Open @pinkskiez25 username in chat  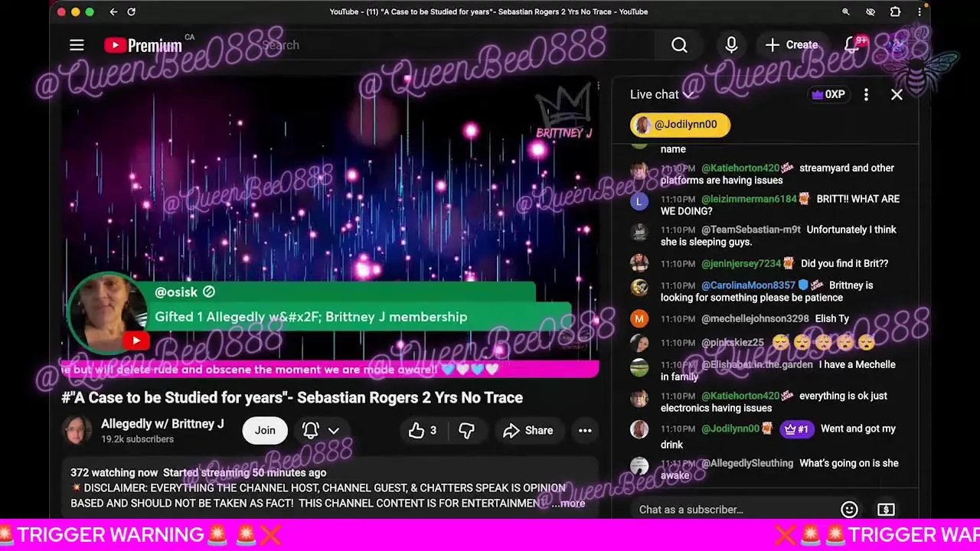pyautogui.click(x=733, y=343)
